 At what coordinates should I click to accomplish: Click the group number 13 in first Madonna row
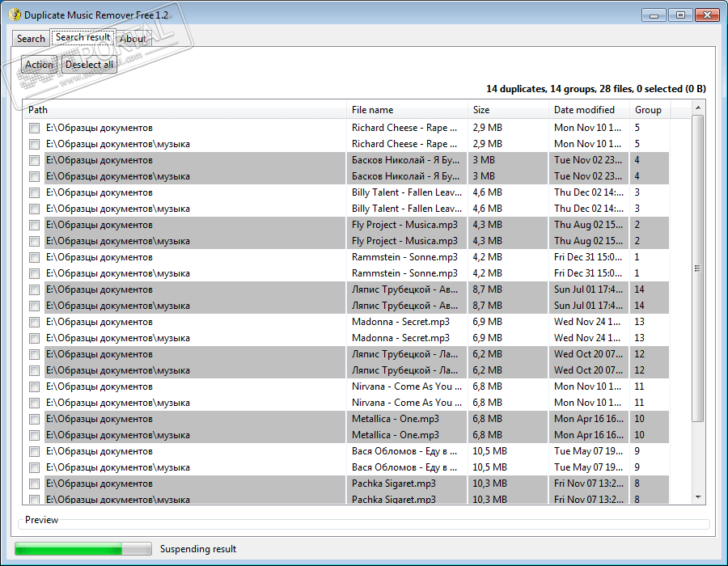pos(639,322)
